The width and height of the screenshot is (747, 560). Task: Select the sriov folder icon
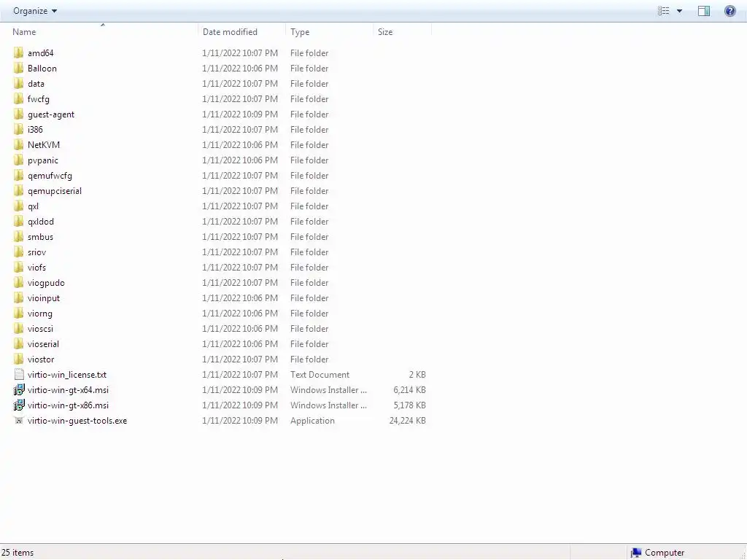point(18,252)
